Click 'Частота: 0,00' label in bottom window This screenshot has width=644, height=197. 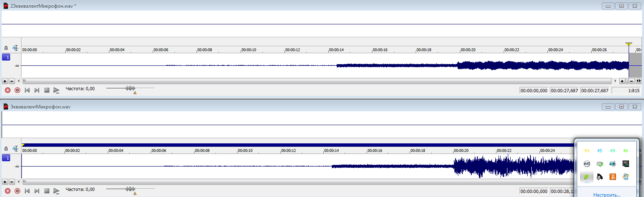pos(80,189)
